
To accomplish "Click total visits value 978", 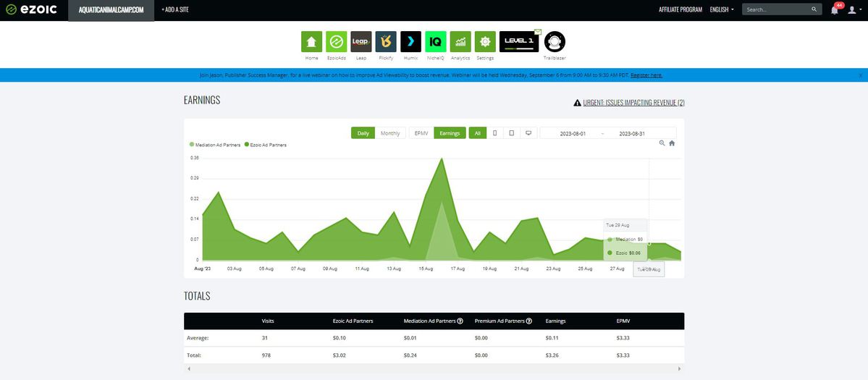I will point(266,355).
